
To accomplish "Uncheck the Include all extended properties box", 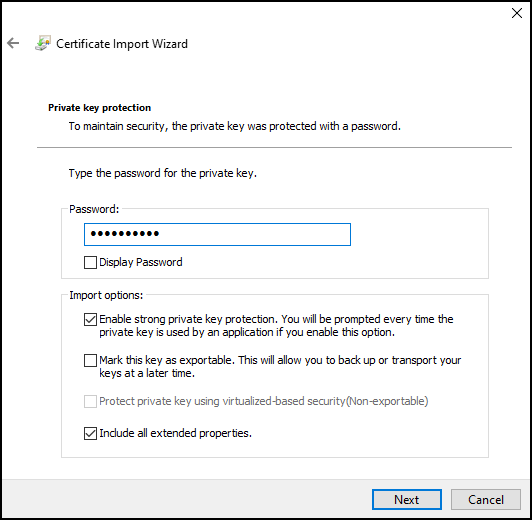I will click(x=90, y=433).
